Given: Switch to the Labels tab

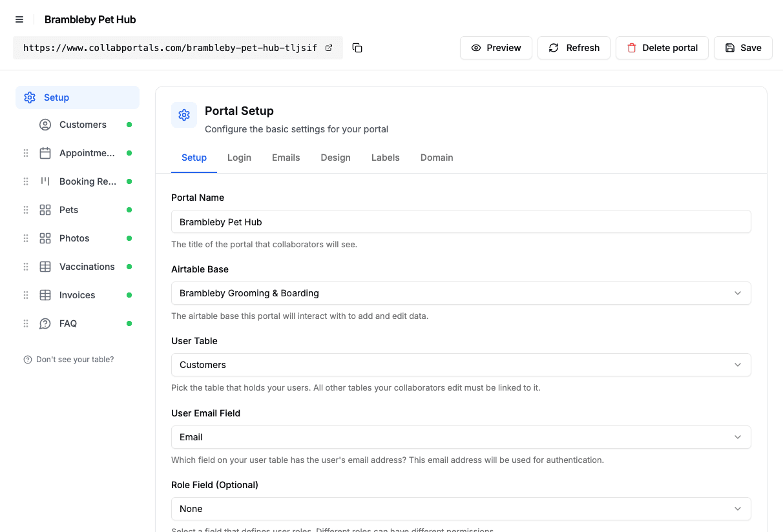Looking at the screenshot, I should point(386,158).
